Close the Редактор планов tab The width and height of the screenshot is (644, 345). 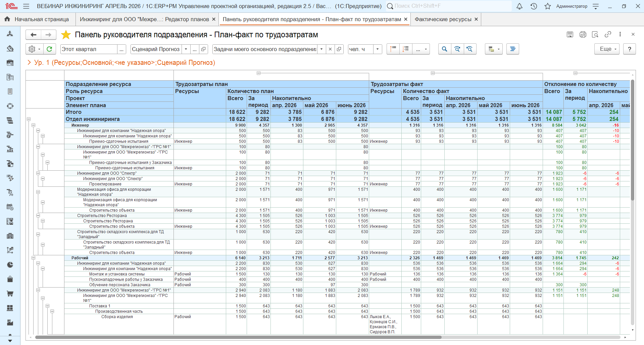214,19
